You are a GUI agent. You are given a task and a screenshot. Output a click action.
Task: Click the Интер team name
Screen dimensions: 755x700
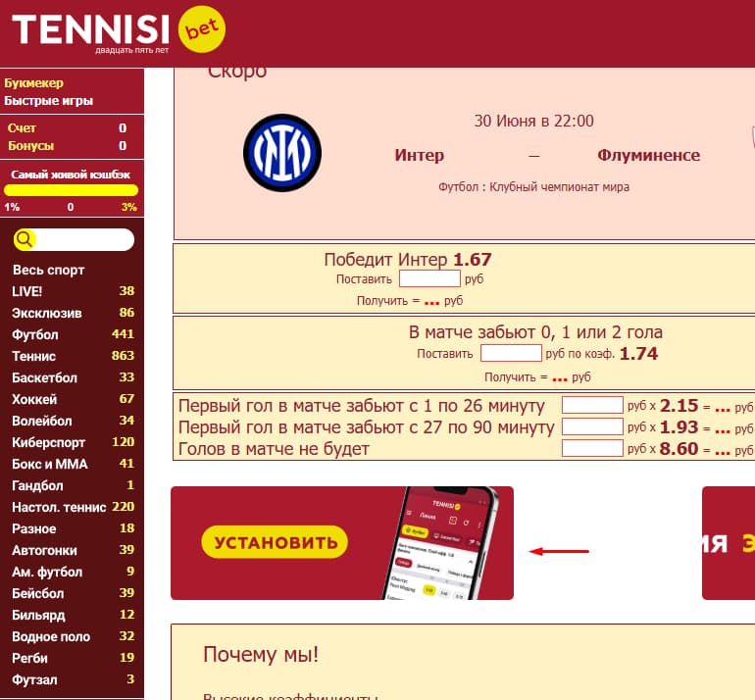tap(420, 155)
